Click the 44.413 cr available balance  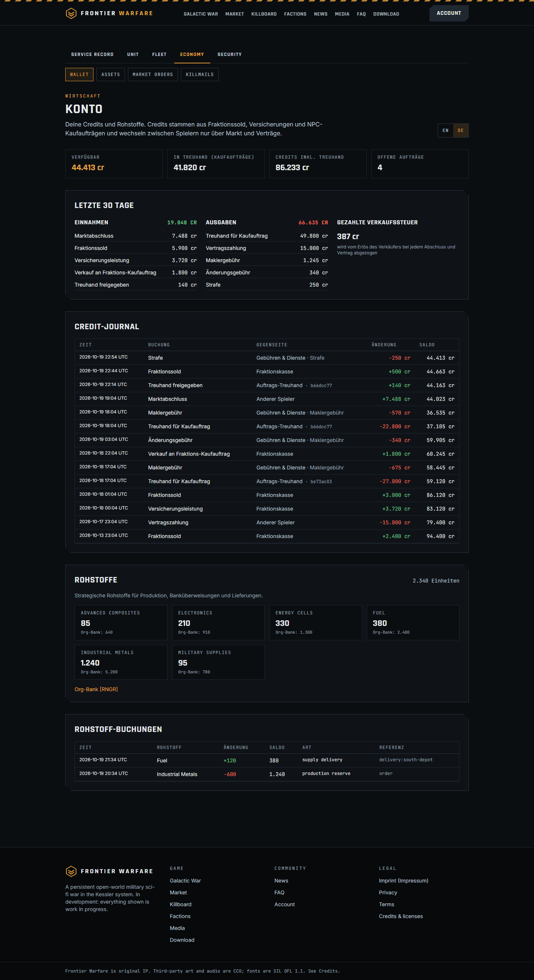tap(88, 167)
